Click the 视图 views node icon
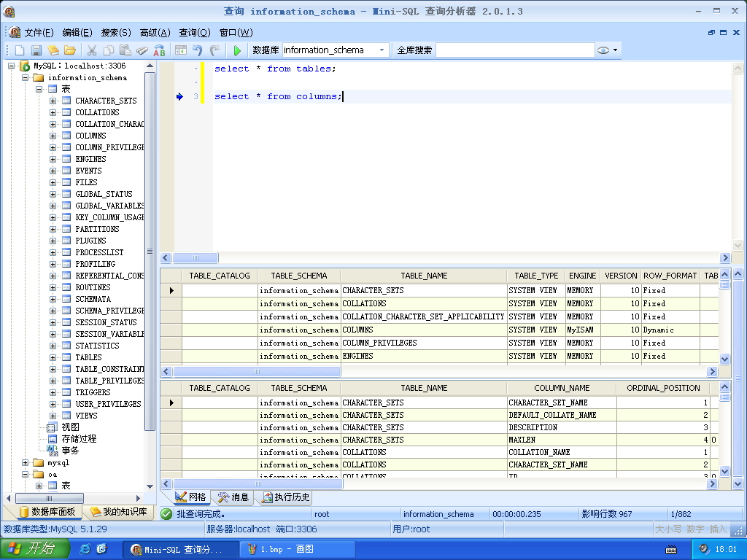This screenshot has height=560, width=747. click(52, 427)
